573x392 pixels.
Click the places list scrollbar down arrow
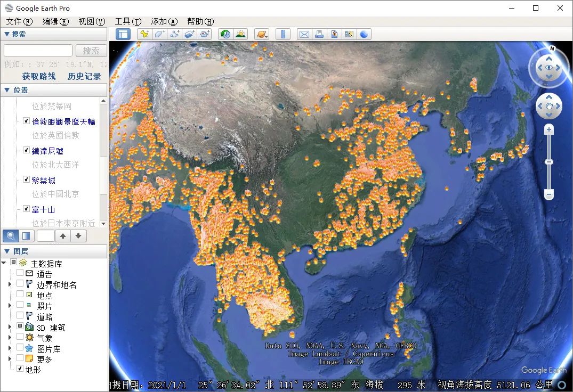pos(103,223)
